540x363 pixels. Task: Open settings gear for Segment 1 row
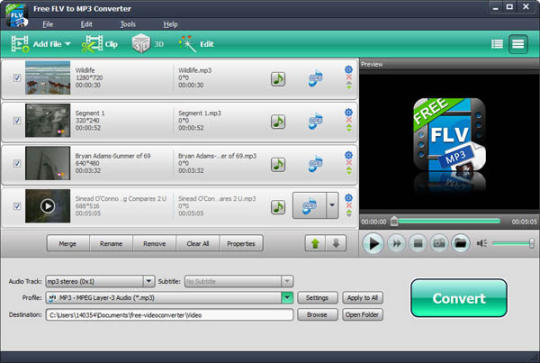[349, 112]
